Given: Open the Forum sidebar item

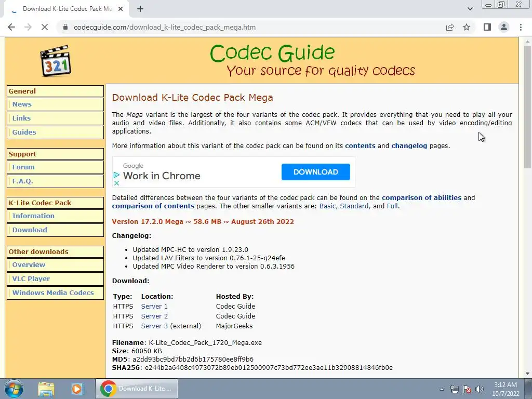Looking at the screenshot, I should pos(55,167).
